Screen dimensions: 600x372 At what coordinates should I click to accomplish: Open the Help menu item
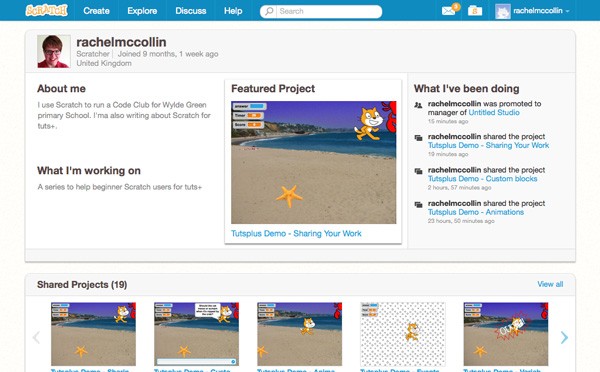(x=233, y=11)
